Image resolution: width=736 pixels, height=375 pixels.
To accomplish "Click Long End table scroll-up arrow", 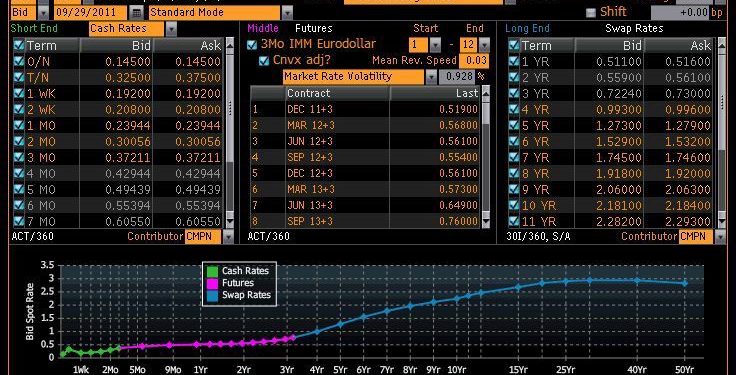I will tap(721, 46).
